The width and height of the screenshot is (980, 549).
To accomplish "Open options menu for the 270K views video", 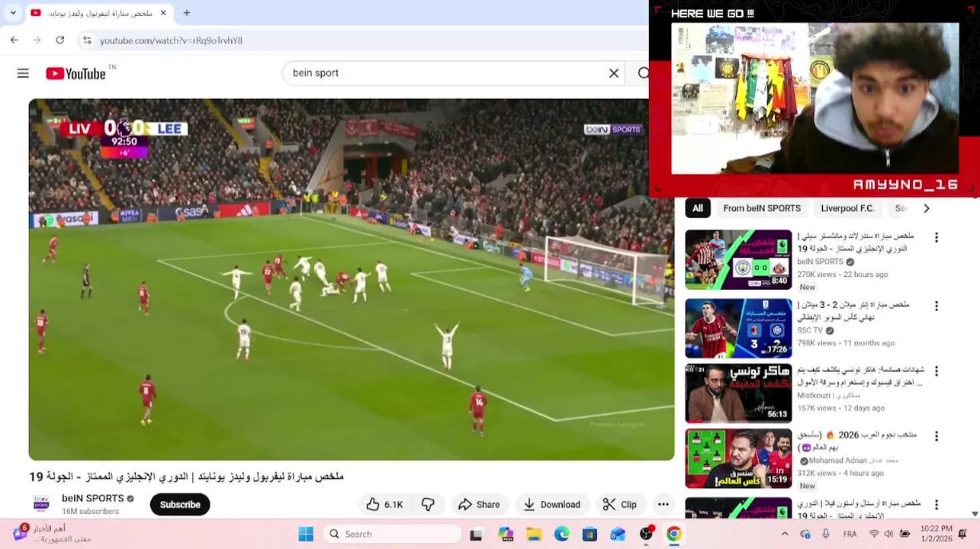I will [x=937, y=238].
